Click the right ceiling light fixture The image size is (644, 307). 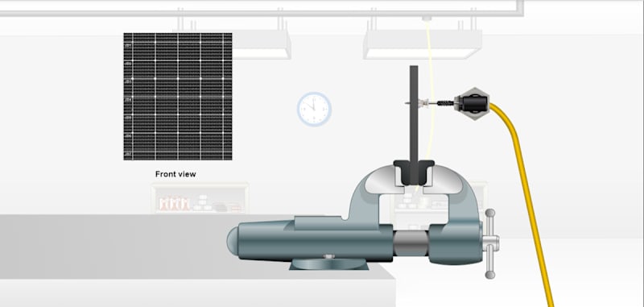pos(422,44)
